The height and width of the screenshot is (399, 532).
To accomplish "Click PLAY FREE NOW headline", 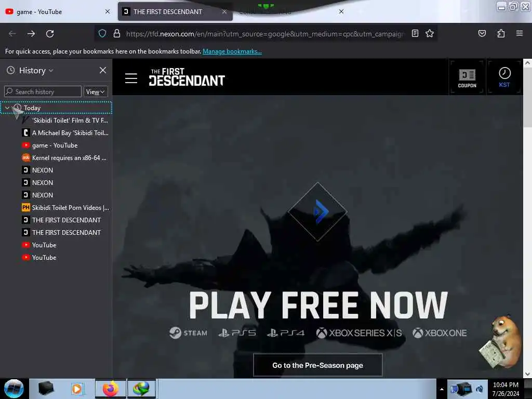I will 318,305.
